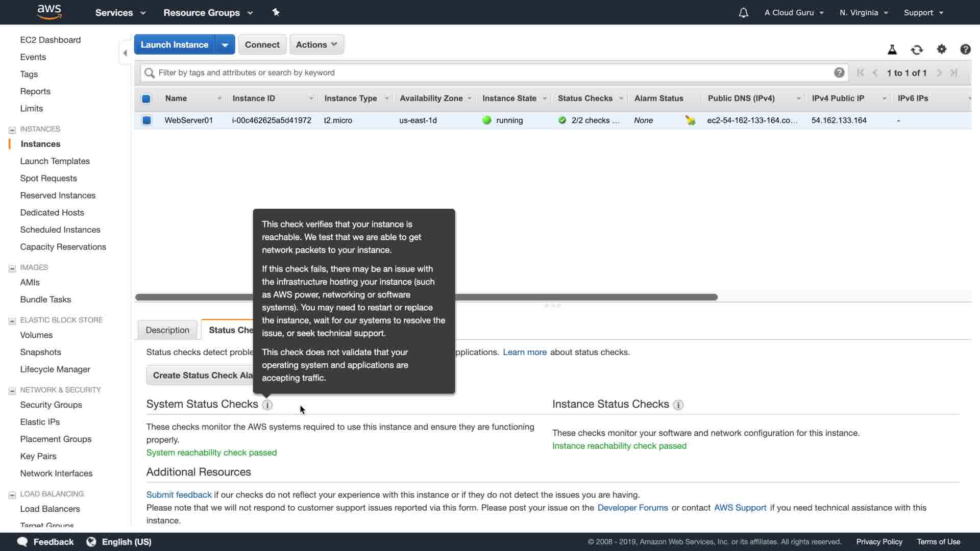Click the notifications bell icon
This screenshot has height=551, width=980.
tap(743, 13)
